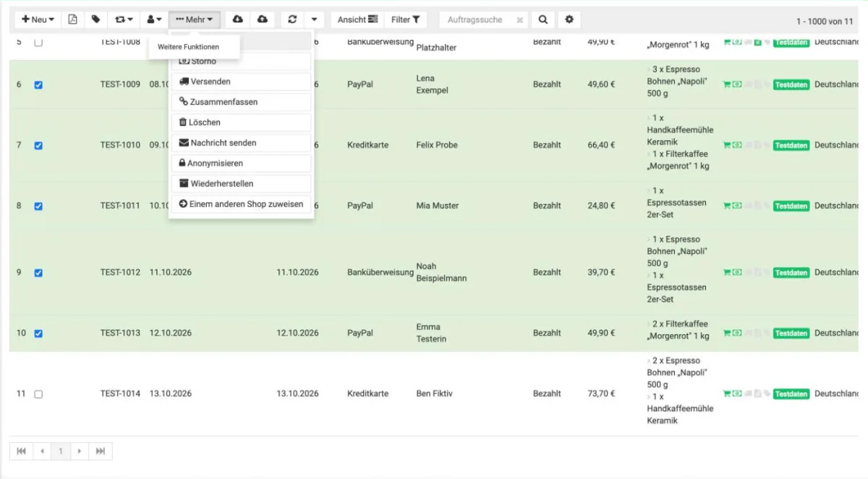Click the green money icon in row TEST-1012
The width and height of the screenshot is (868, 479).
point(736,273)
